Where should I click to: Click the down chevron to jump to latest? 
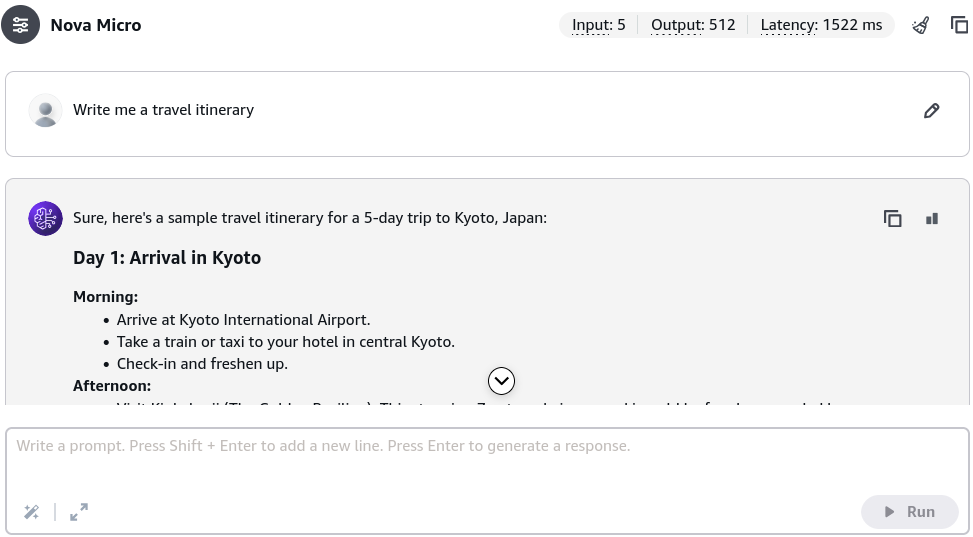(501, 381)
